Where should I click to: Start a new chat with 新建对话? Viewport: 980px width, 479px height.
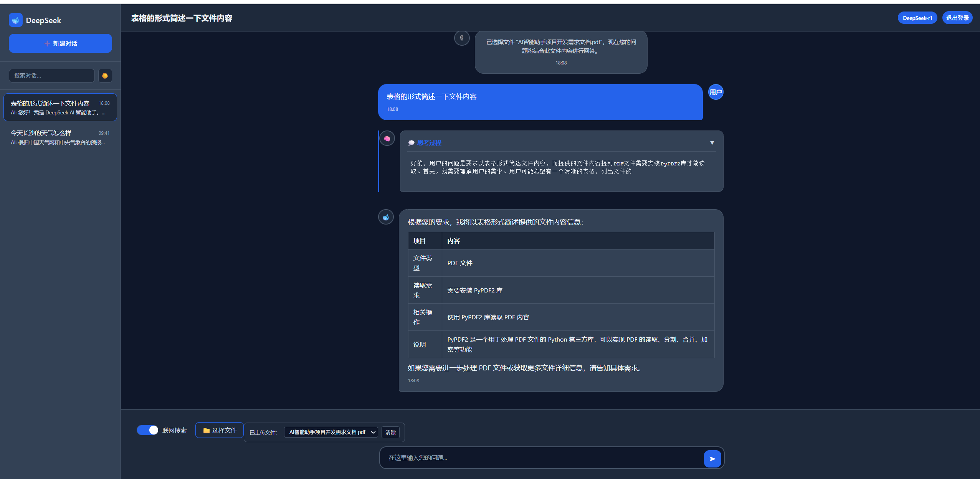(60, 43)
